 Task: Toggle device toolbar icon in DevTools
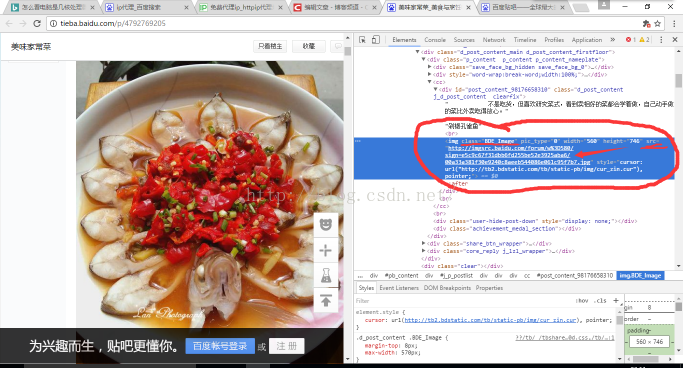point(375,40)
